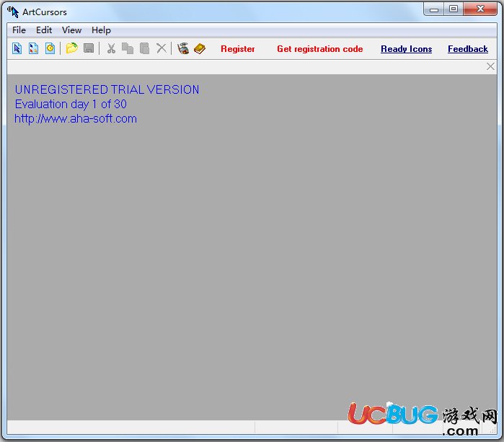The width and height of the screenshot is (504, 442).
Task: Click Get registration code
Action: point(320,49)
